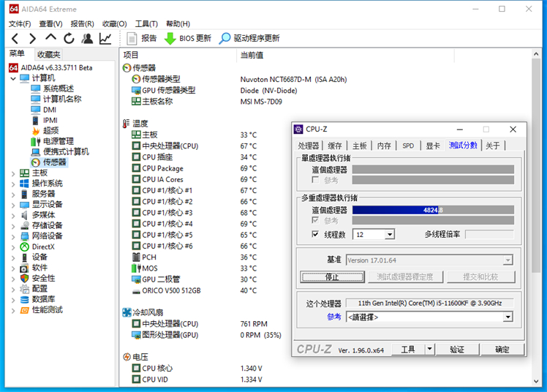
Task: Open the 帮助(H) menu
Action: pyautogui.click(x=178, y=23)
